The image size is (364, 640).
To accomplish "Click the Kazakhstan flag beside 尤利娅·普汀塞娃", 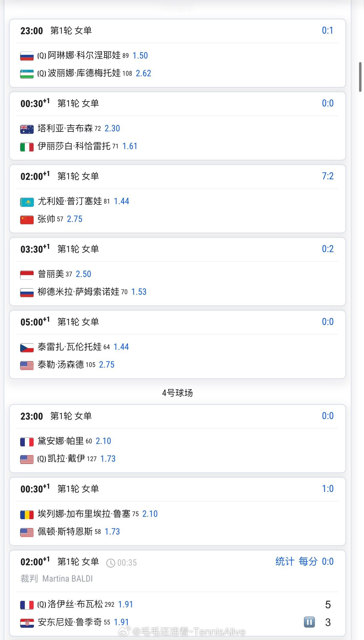I will pos(27,202).
